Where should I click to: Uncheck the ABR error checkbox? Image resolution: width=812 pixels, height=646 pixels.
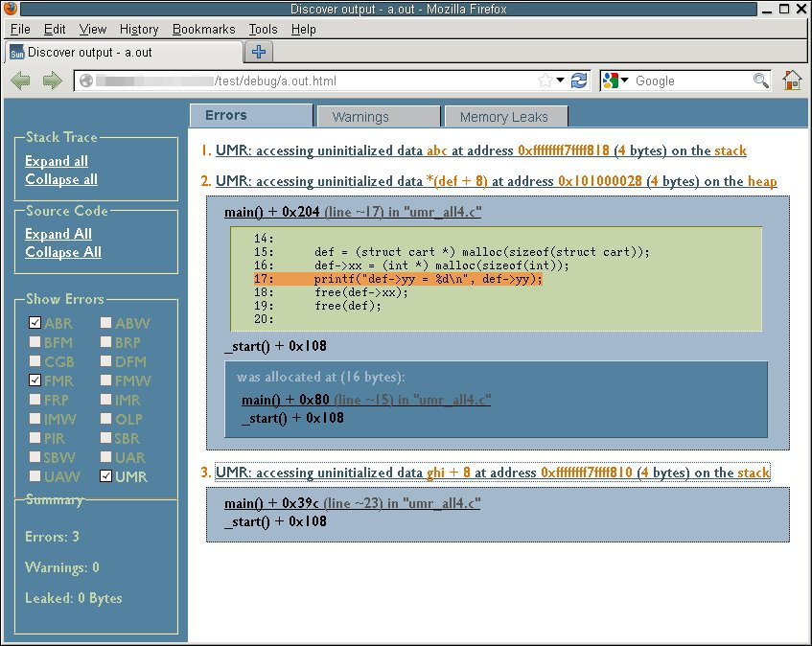[35, 323]
